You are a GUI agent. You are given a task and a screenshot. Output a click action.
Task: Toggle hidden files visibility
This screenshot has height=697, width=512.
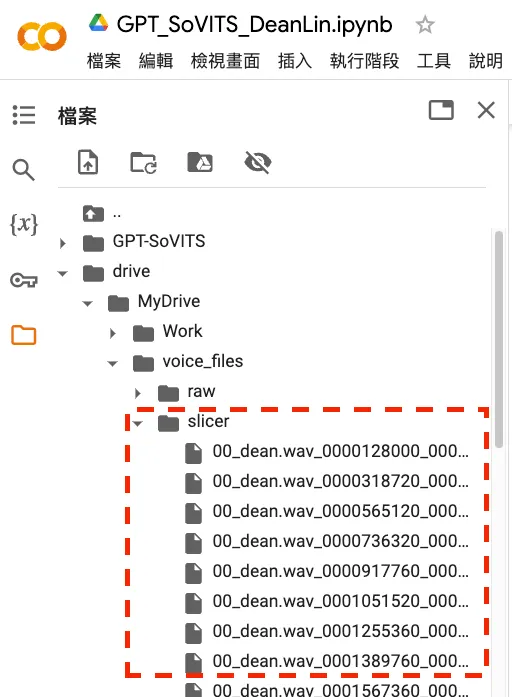pyautogui.click(x=258, y=162)
